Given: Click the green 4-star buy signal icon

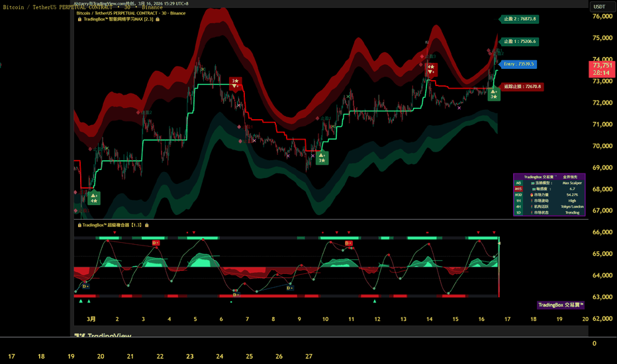Looking at the screenshot, I should coord(94,197).
